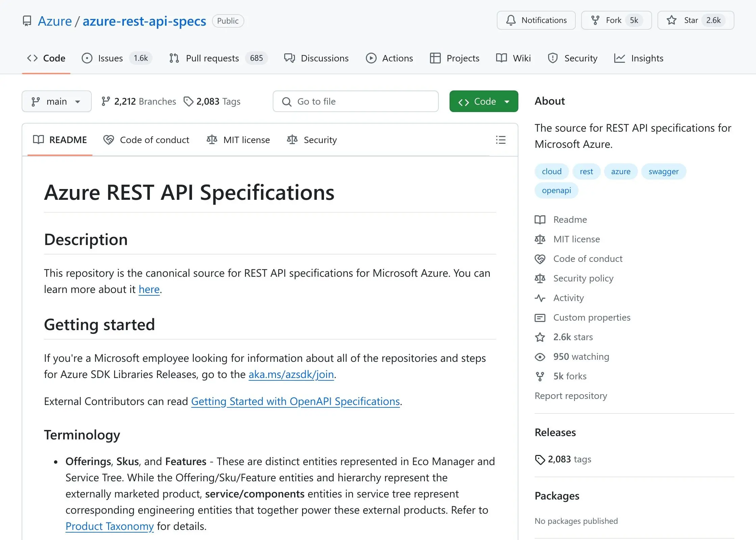This screenshot has width=756, height=540.
Task: Click the README outline list icon
Action: pyautogui.click(x=501, y=140)
